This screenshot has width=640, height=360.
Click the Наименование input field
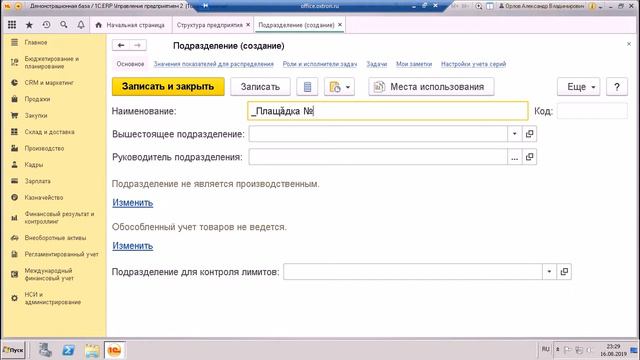tap(388, 111)
